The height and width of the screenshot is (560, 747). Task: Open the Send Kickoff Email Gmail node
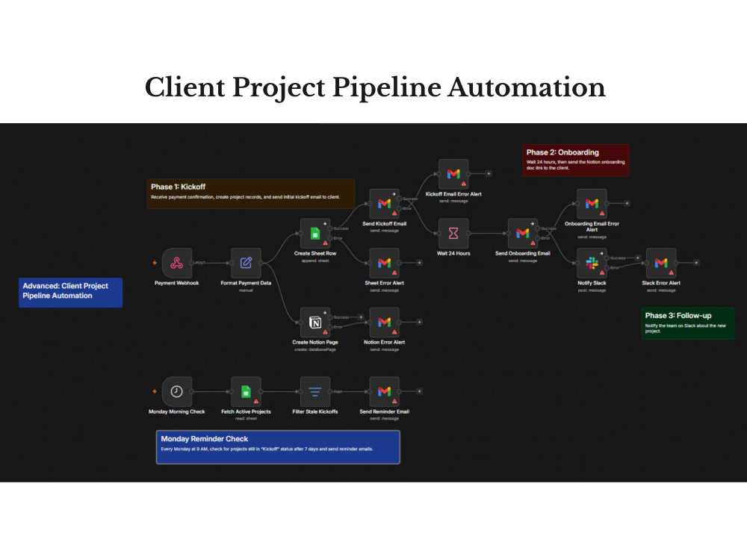385,204
